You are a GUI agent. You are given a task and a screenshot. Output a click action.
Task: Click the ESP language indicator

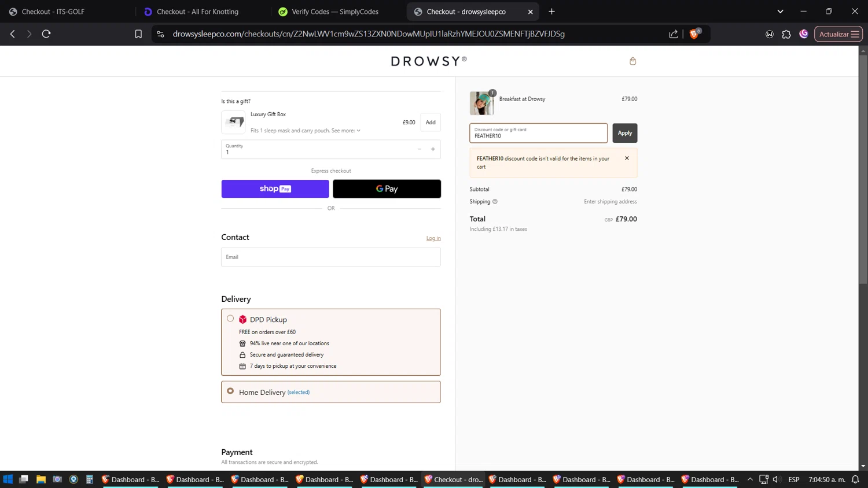794,479
